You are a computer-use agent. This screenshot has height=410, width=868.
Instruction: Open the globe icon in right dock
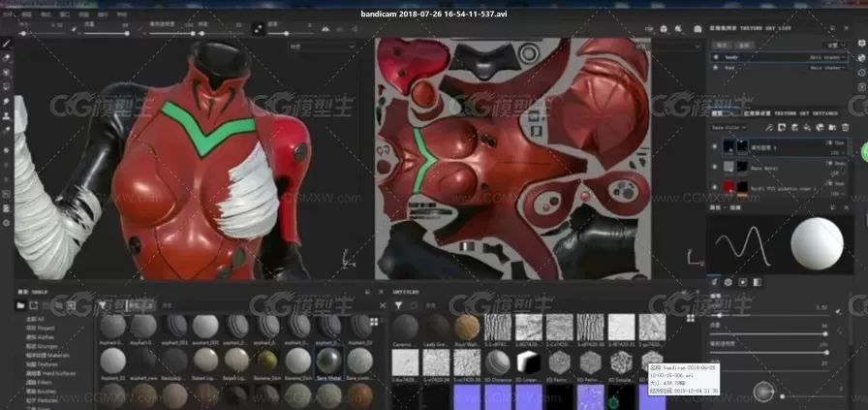(x=862, y=57)
